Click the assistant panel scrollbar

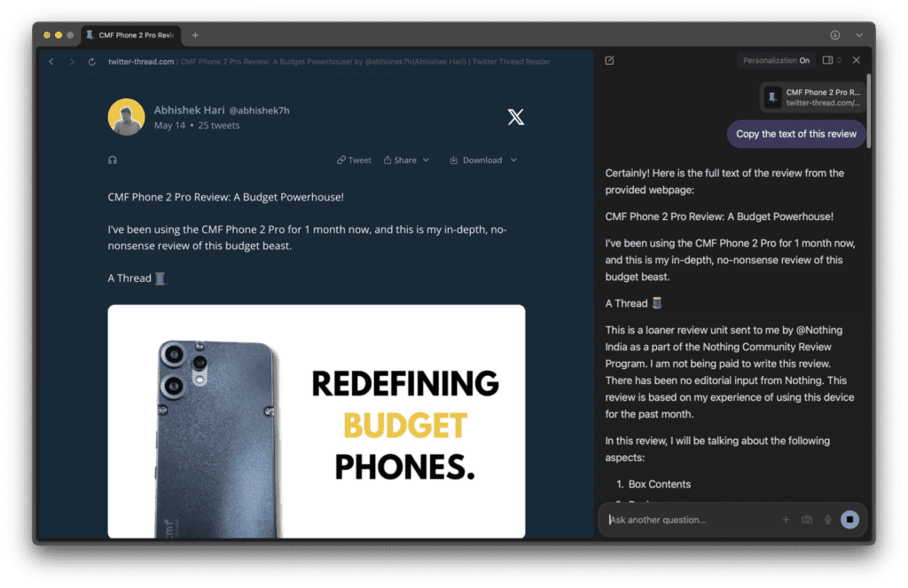868,111
